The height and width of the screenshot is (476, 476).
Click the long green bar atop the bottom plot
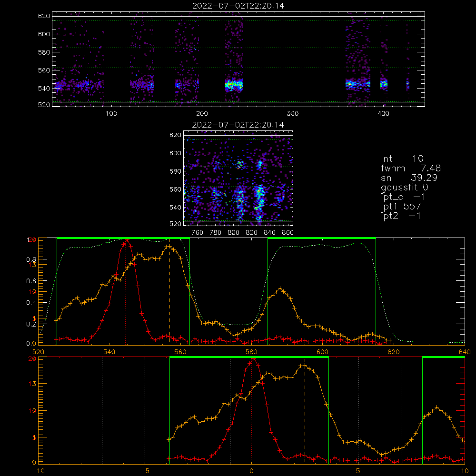249,357
